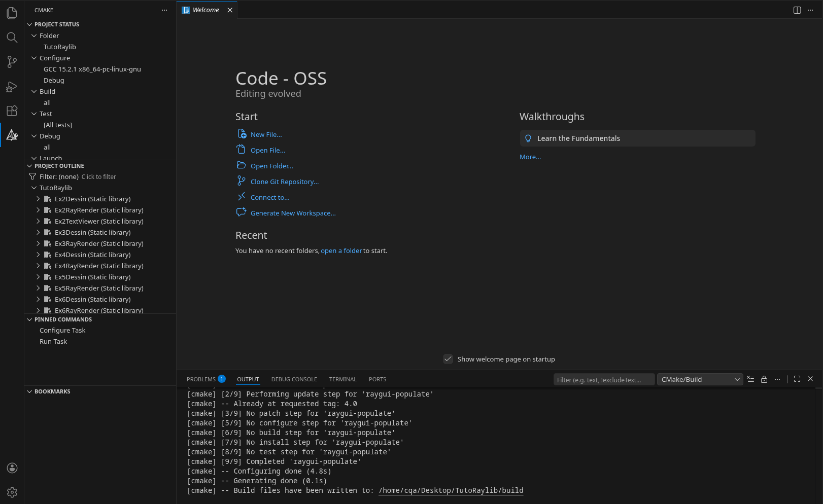Toggle scroll lock in the Output panel
Image resolution: width=823 pixels, height=504 pixels.
click(x=764, y=379)
